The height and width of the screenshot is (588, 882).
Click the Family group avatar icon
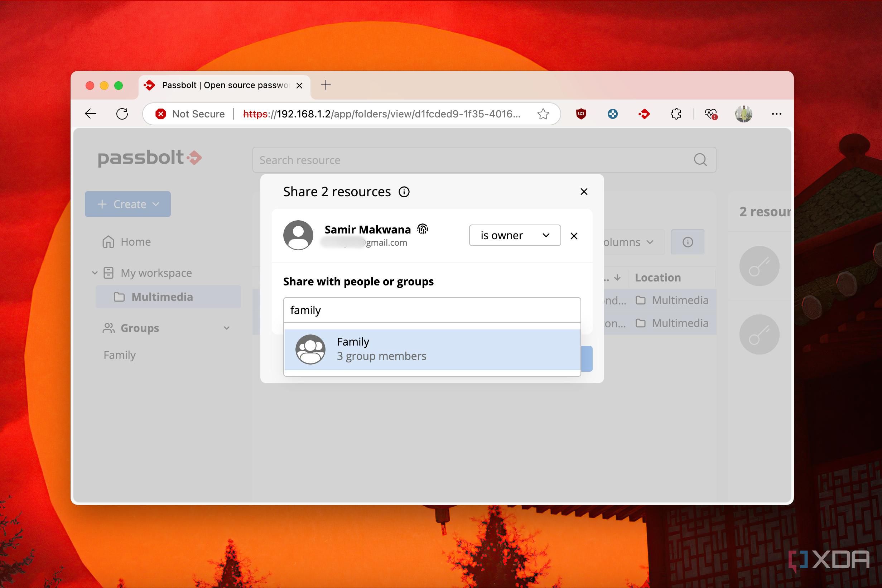[310, 349]
